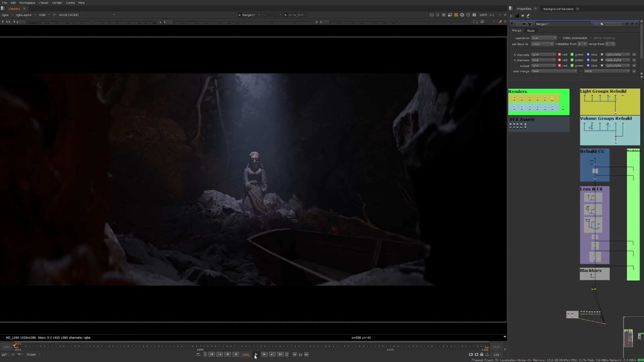Click the Light Groups Rebuild backdrop title
Viewport: 644px width, 362px height.
(x=603, y=91)
